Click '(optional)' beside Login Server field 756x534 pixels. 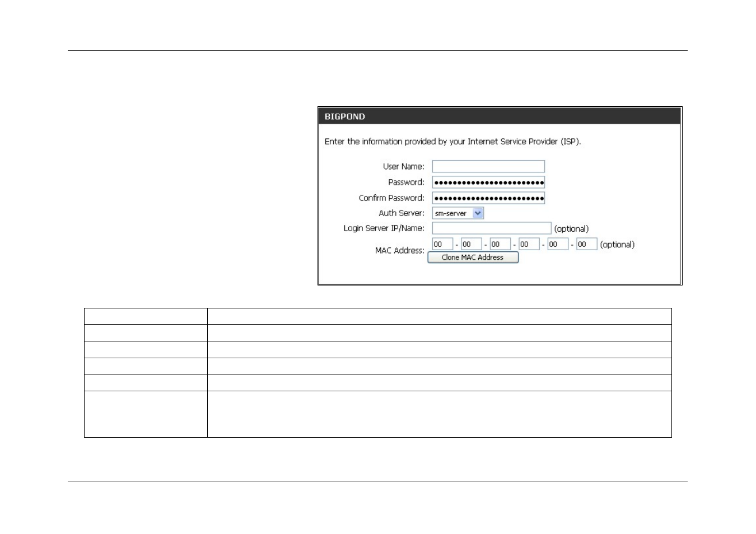pyautogui.click(x=571, y=229)
